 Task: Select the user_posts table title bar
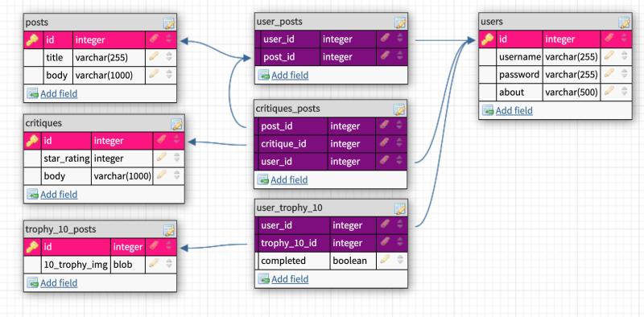331,22
